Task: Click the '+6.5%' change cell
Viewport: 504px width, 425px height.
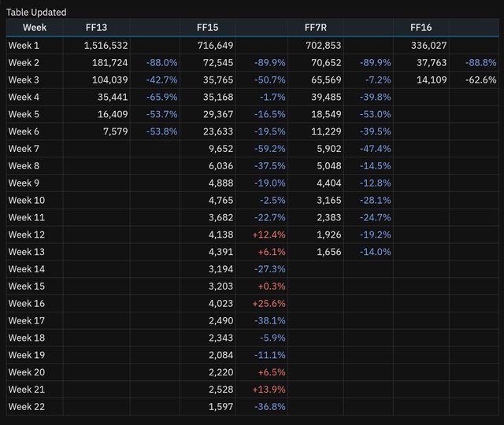Action: (x=272, y=372)
